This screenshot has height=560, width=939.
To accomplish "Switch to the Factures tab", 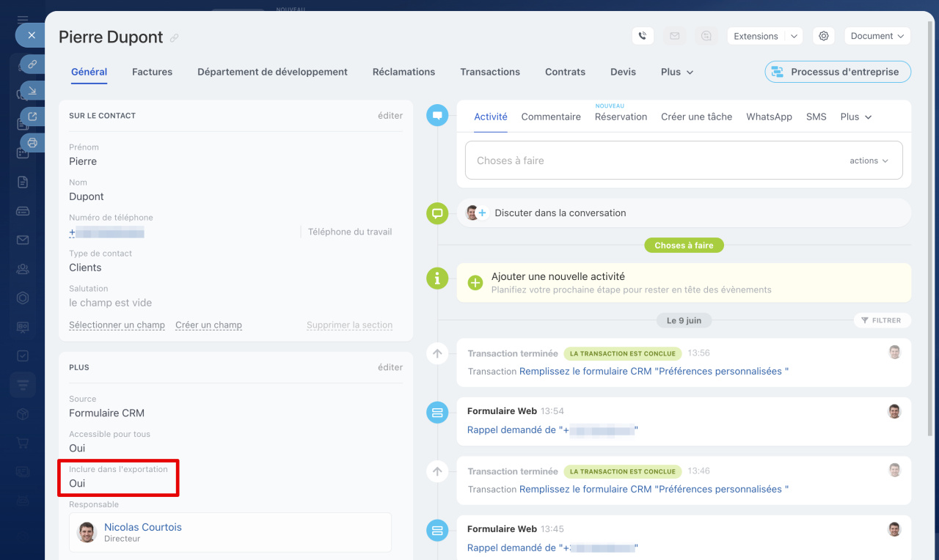I will point(152,72).
